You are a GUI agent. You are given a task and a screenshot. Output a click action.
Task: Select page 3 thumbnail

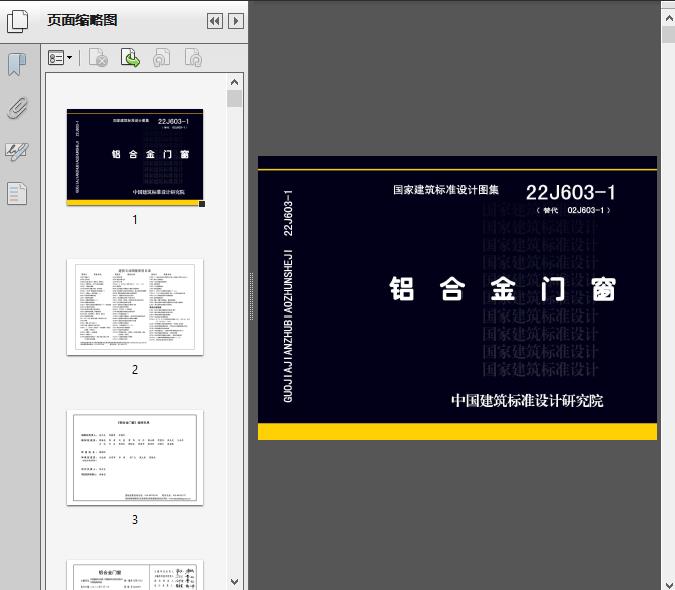(135, 457)
